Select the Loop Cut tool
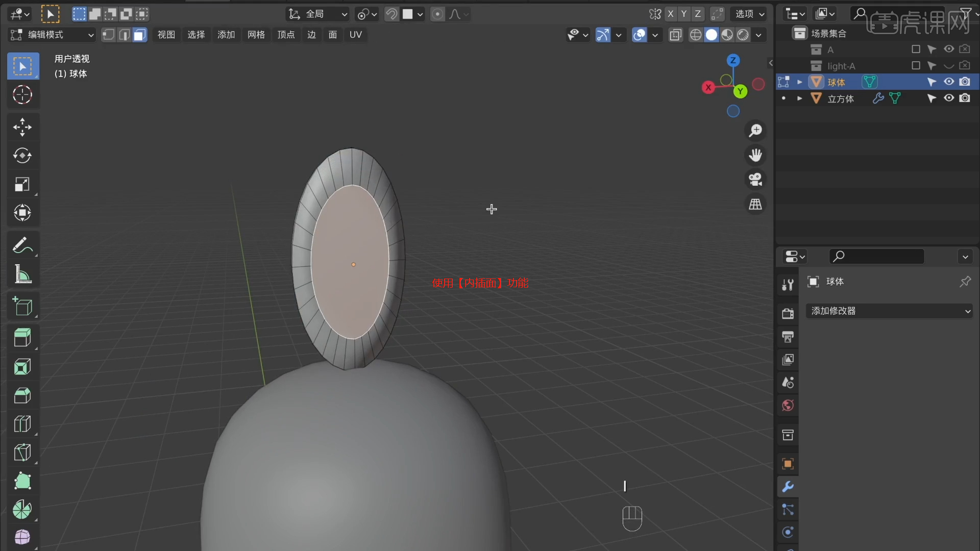This screenshot has width=980, height=551. 22,424
